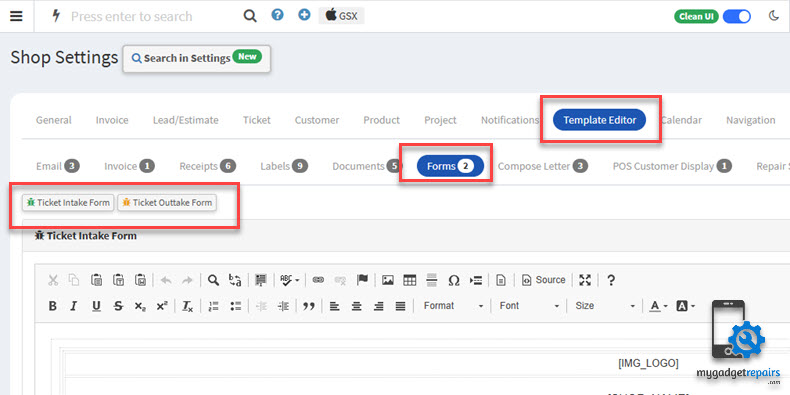790x395 pixels.
Task: Click the blue plus add icon
Action: pyautogui.click(x=304, y=15)
